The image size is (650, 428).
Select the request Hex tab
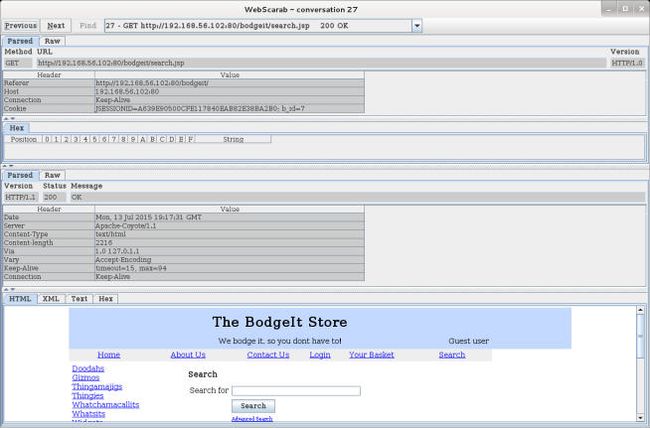pos(17,128)
